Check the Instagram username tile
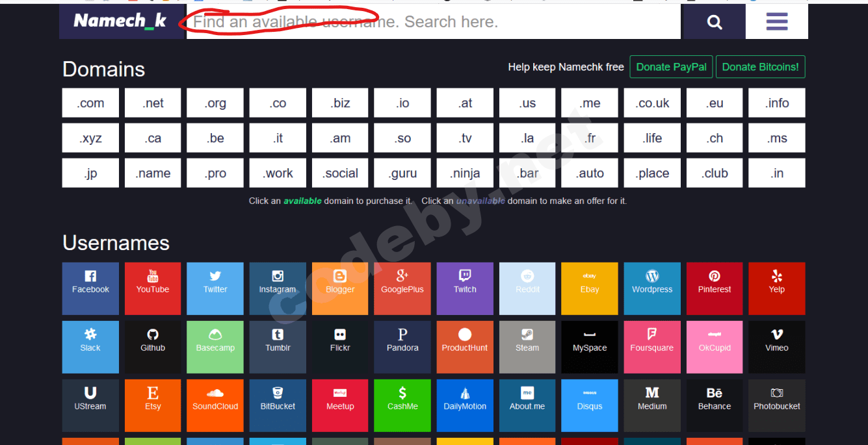The image size is (868, 445). pyautogui.click(x=278, y=288)
